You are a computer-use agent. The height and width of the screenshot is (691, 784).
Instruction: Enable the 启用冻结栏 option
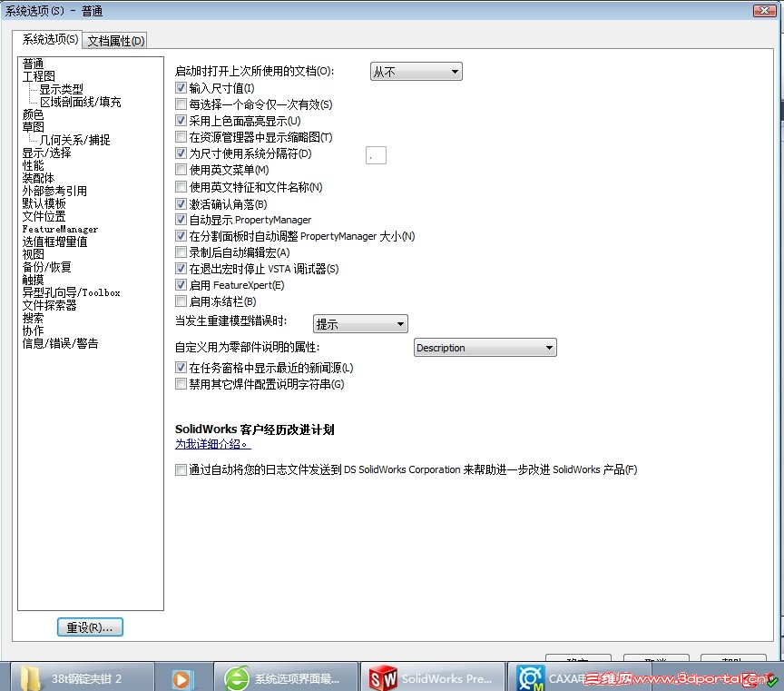pyautogui.click(x=180, y=301)
